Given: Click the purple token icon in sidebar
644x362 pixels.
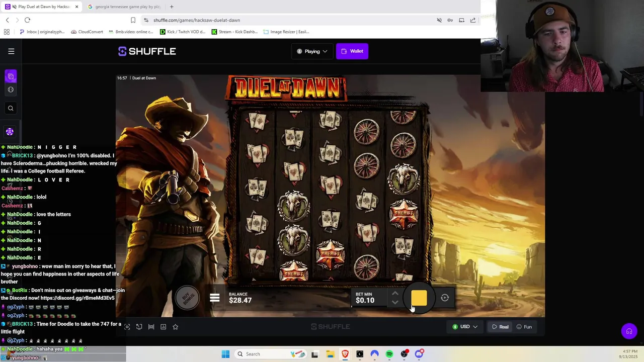Looking at the screenshot, I should [x=10, y=132].
